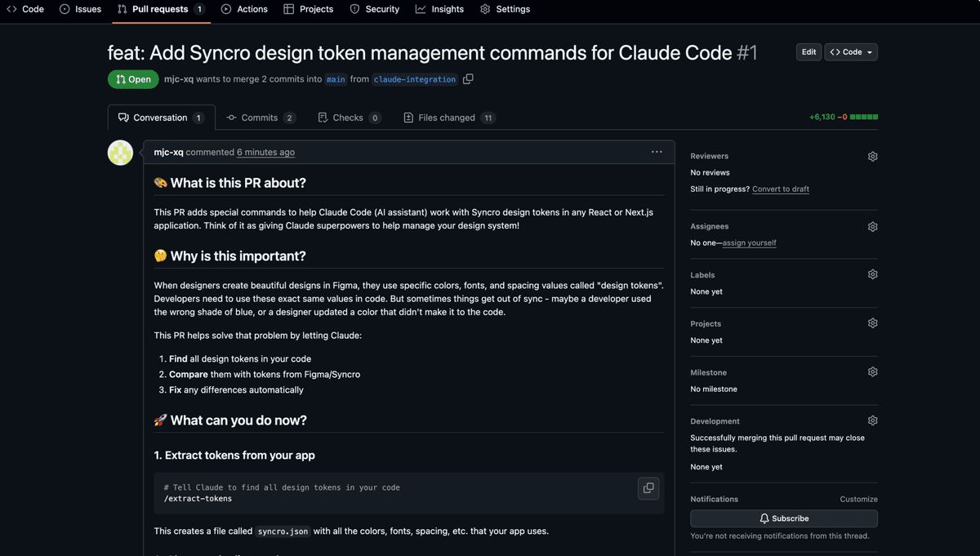Copy the extract-tokens code snippet
This screenshot has height=556, width=980.
[648, 488]
